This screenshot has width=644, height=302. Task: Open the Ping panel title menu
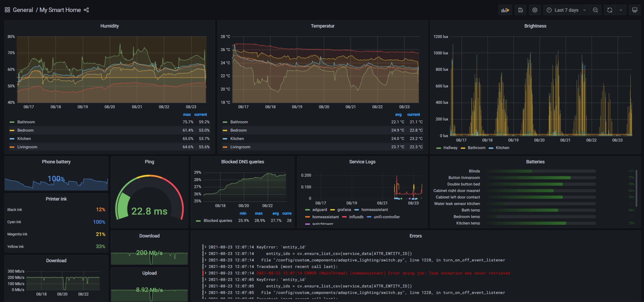[x=149, y=162]
